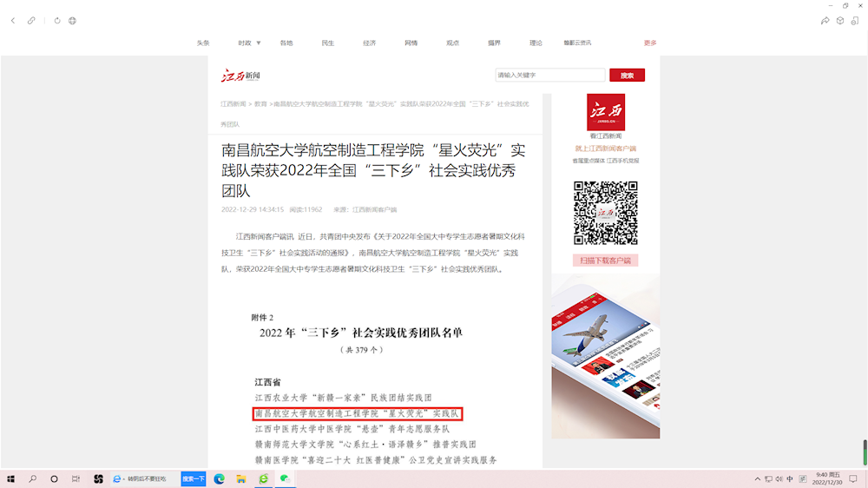Open File Explorer from taskbar
The height and width of the screenshot is (488, 868).
[x=241, y=478]
